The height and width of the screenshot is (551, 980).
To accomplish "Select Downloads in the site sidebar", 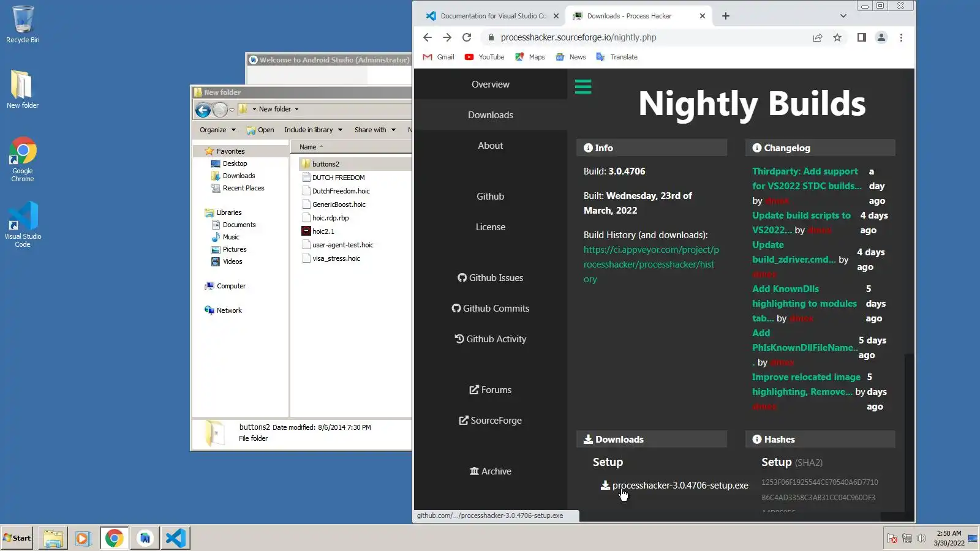I will [x=490, y=115].
